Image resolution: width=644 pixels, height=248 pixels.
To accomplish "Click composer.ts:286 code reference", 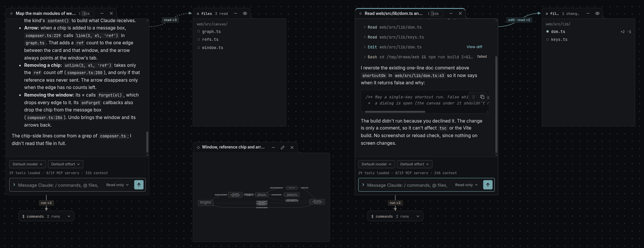I will point(45,117).
